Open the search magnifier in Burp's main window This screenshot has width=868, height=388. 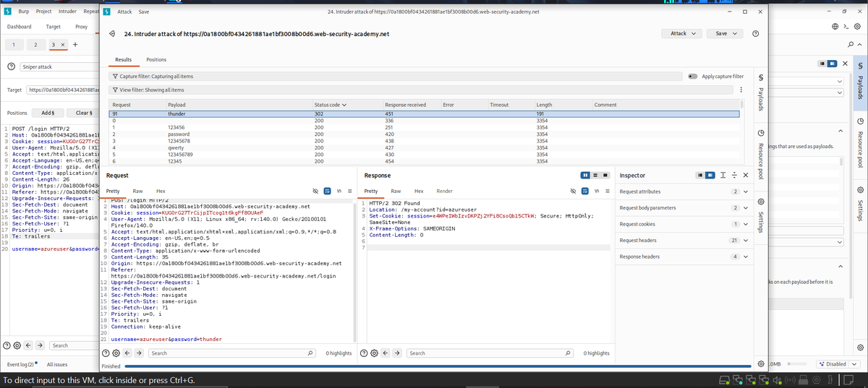tap(849, 45)
